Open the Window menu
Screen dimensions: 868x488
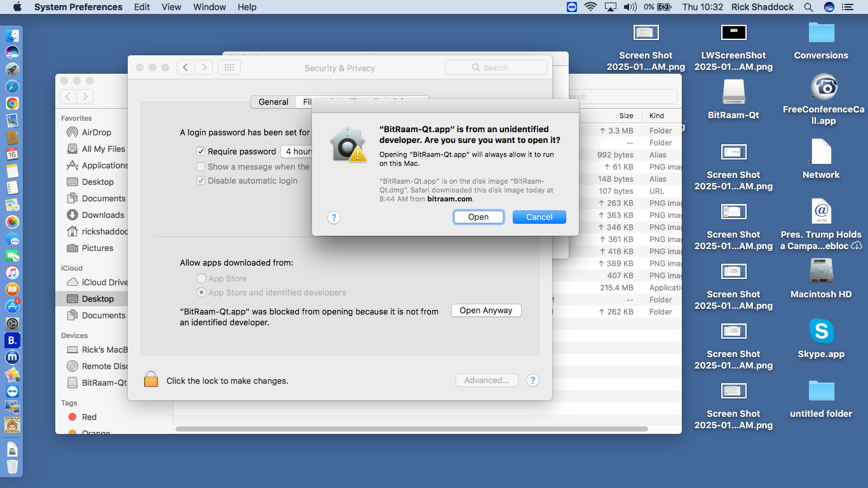[210, 7]
